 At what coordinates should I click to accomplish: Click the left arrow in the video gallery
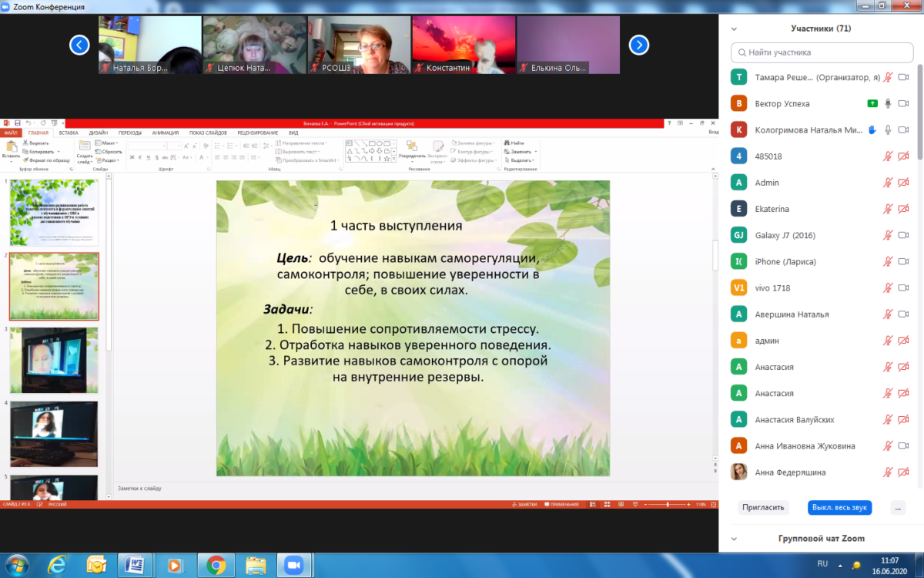click(x=79, y=45)
